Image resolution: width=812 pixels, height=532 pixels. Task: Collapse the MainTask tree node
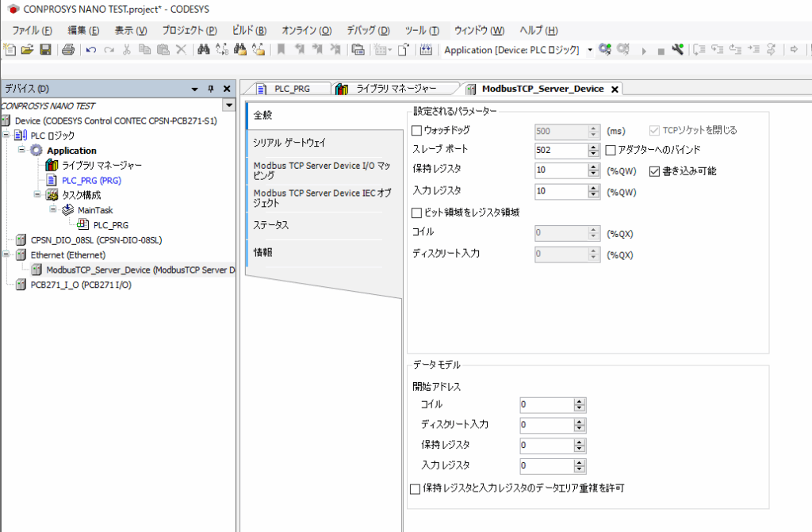[53, 209]
